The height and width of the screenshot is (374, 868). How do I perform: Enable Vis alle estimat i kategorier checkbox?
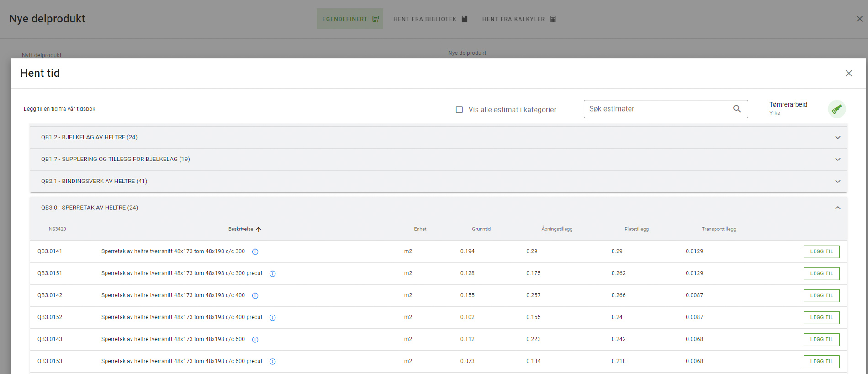point(460,110)
